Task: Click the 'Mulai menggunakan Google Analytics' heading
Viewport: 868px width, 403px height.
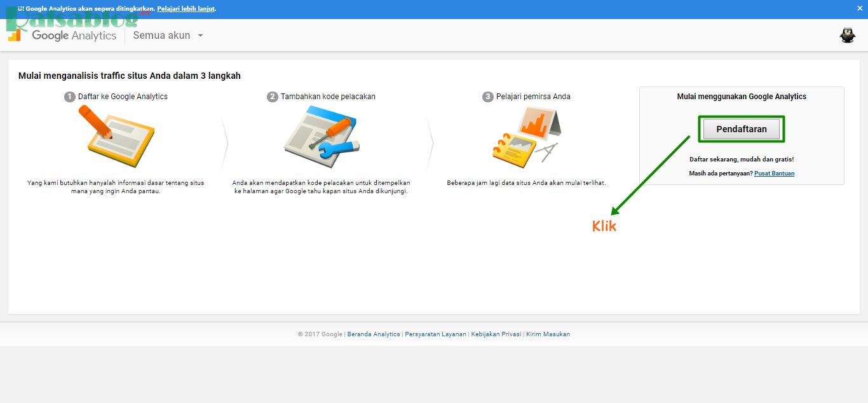Action: pos(742,97)
